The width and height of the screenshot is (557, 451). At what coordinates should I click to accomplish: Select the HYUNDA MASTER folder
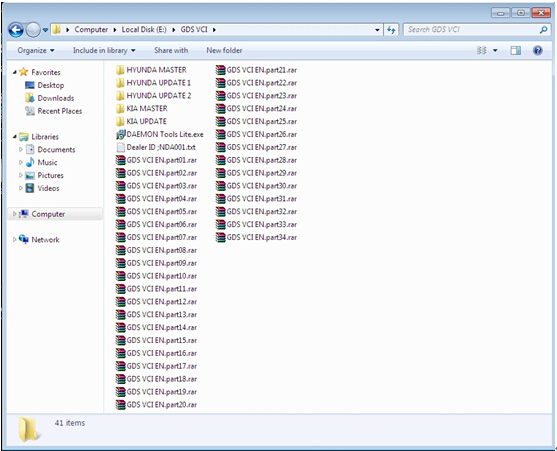[x=151, y=70]
